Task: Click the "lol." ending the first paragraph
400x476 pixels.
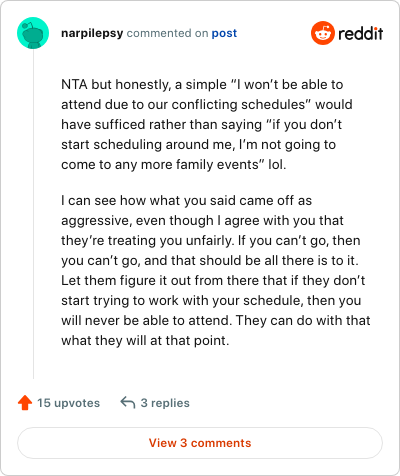Action: (x=277, y=164)
